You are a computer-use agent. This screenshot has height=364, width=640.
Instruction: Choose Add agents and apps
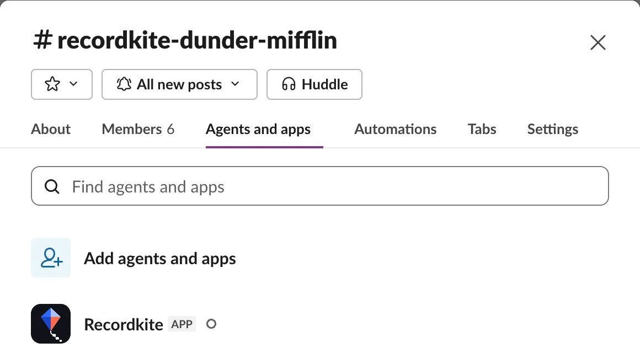point(159,258)
